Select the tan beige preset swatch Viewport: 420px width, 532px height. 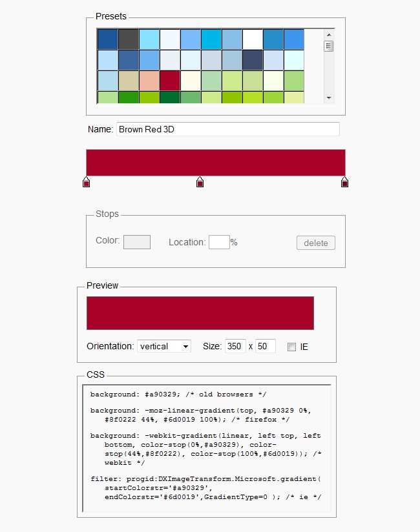pyautogui.click(x=129, y=81)
